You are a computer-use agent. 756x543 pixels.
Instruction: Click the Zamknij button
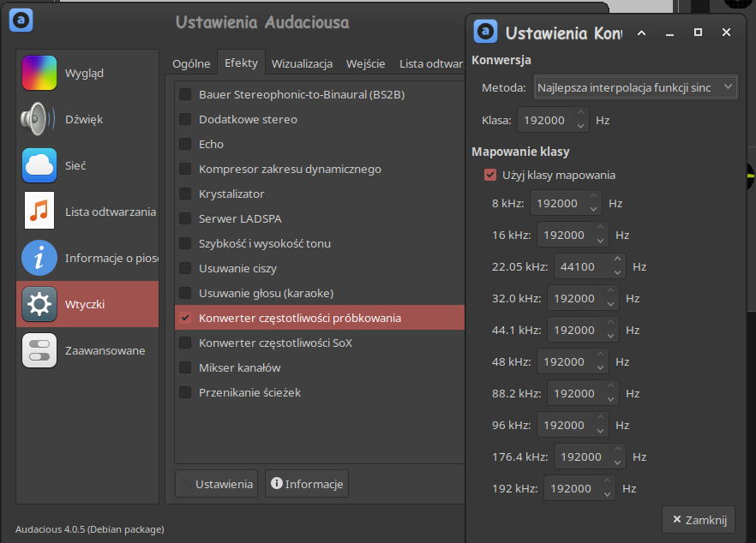[699, 519]
